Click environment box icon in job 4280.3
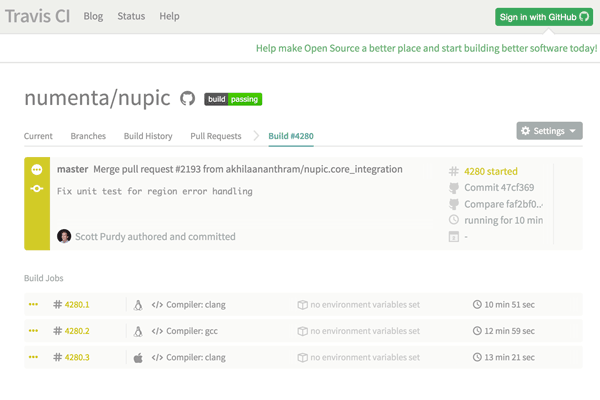 (x=302, y=357)
